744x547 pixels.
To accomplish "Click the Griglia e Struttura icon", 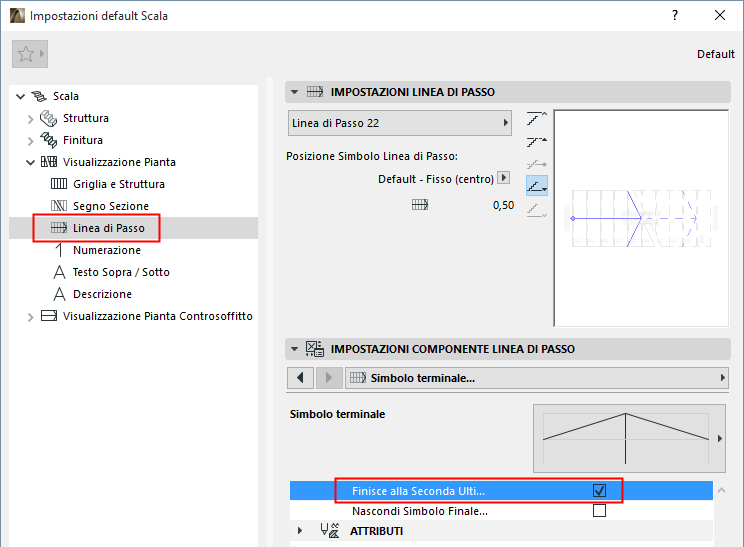I will point(59,184).
